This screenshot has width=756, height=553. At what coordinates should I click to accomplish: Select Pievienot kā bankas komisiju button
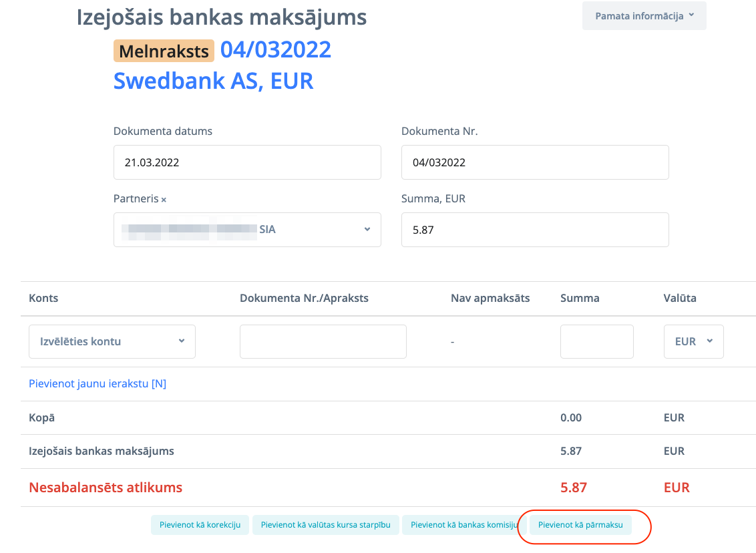click(x=463, y=525)
